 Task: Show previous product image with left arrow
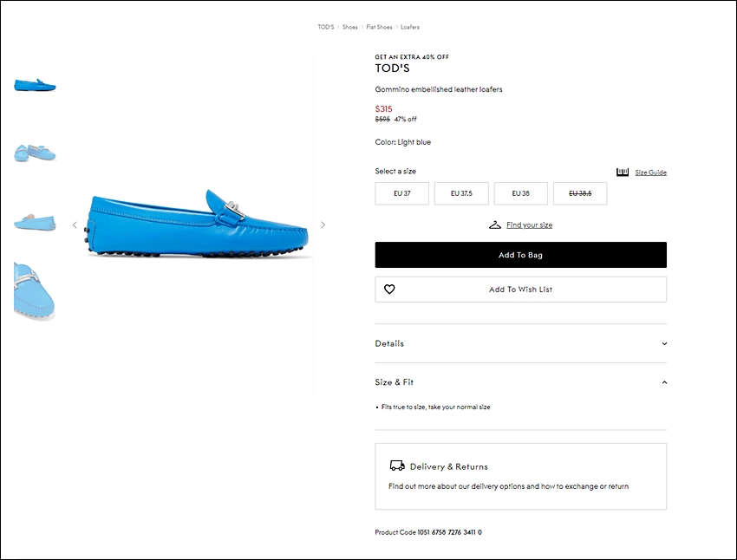pyautogui.click(x=75, y=225)
